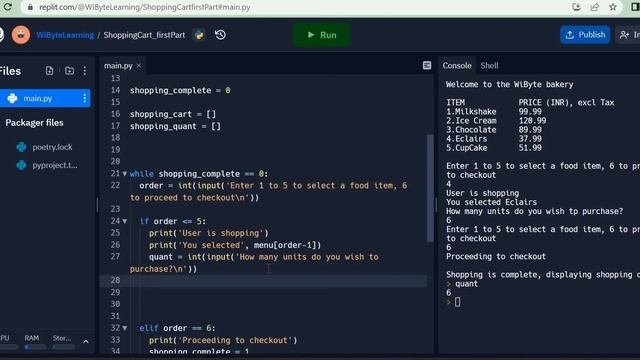Switch to the Shell tab
The height and width of the screenshot is (360, 640).
coord(489,66)
